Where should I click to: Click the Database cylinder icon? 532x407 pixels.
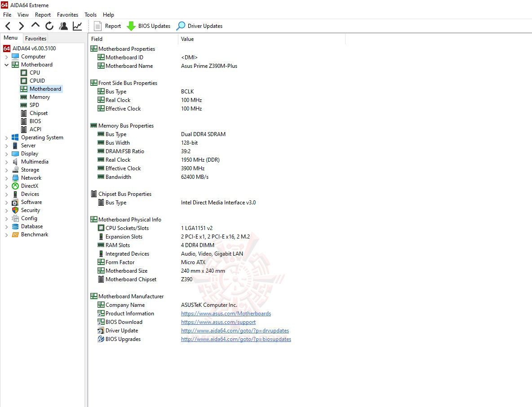click(x=15, y=226)
